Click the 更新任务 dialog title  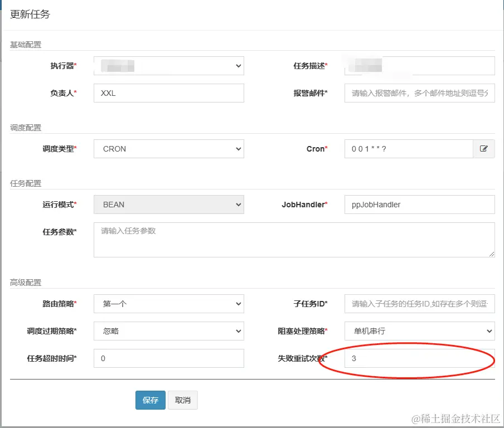click(30, 14)
